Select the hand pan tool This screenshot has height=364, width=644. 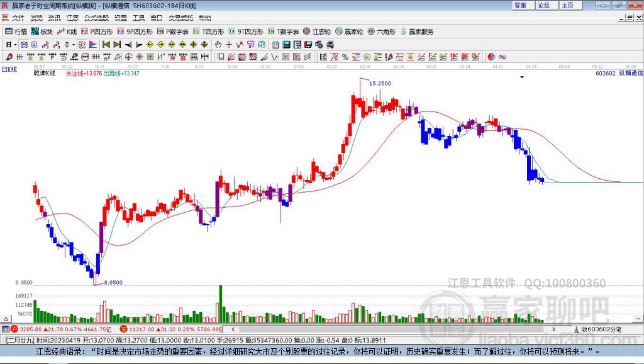pyautogui.click(x=218, y=45)
